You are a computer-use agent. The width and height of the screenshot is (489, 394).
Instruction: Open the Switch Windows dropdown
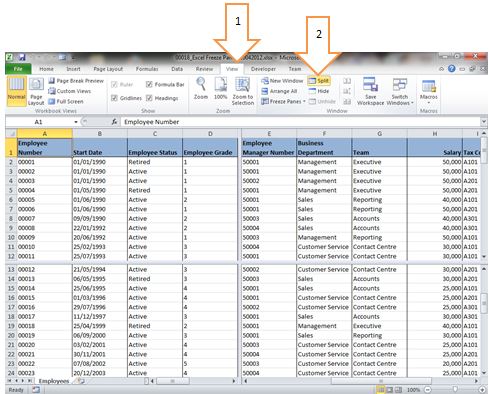tap(400, 91)
